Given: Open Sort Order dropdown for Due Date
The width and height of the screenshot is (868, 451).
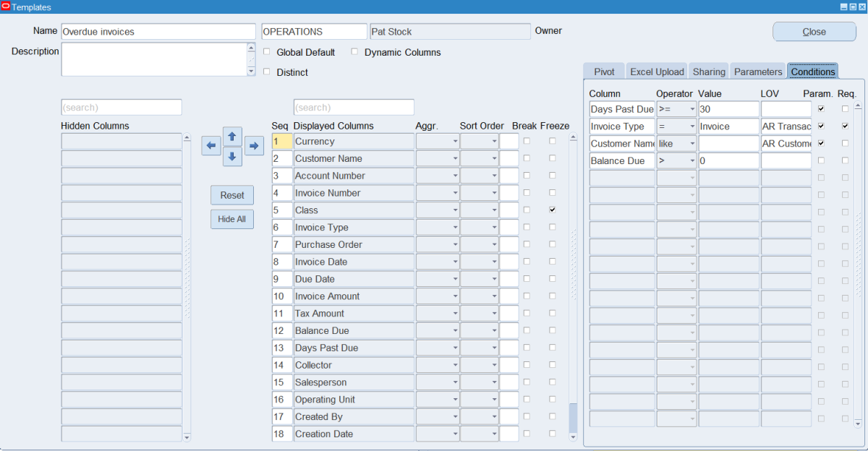Looking at the screenshot, I should coord(494,279).
